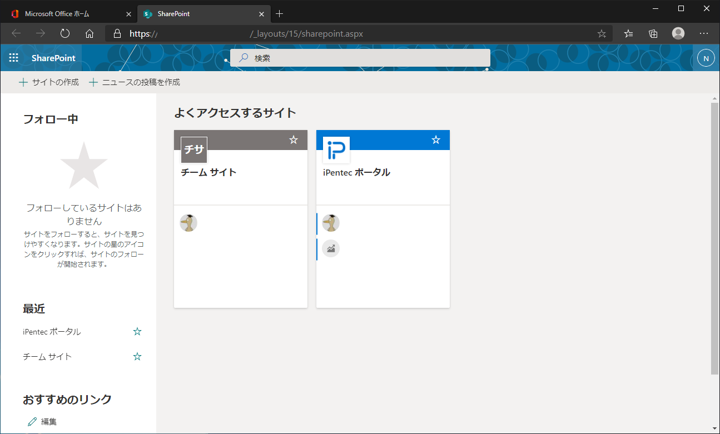
Task: Click the large star under フォロー中
Action: click(84, 166)
